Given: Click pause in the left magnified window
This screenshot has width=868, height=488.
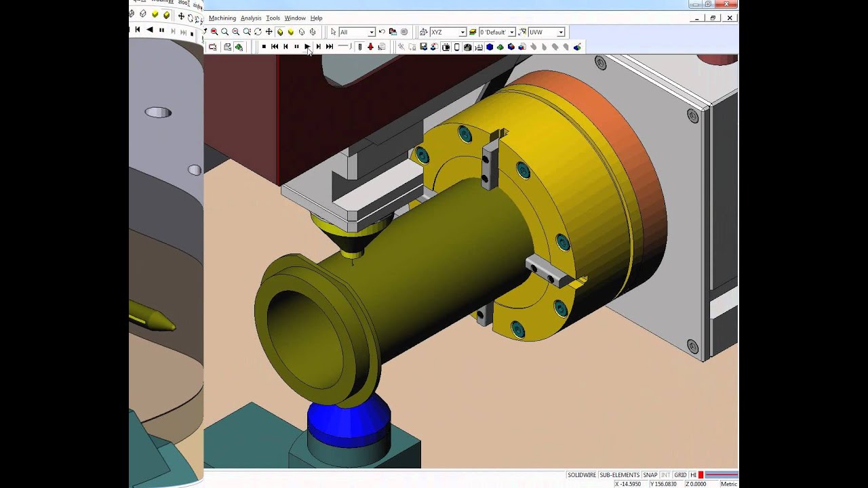Looking at the screenshot, I should pyautogui.click(x=161, y=30).
